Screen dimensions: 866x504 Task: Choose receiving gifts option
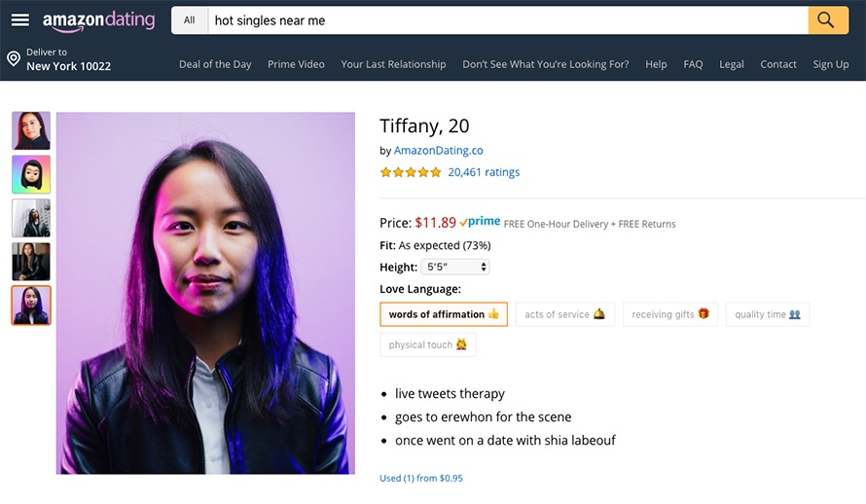click(x=670, y=314)
